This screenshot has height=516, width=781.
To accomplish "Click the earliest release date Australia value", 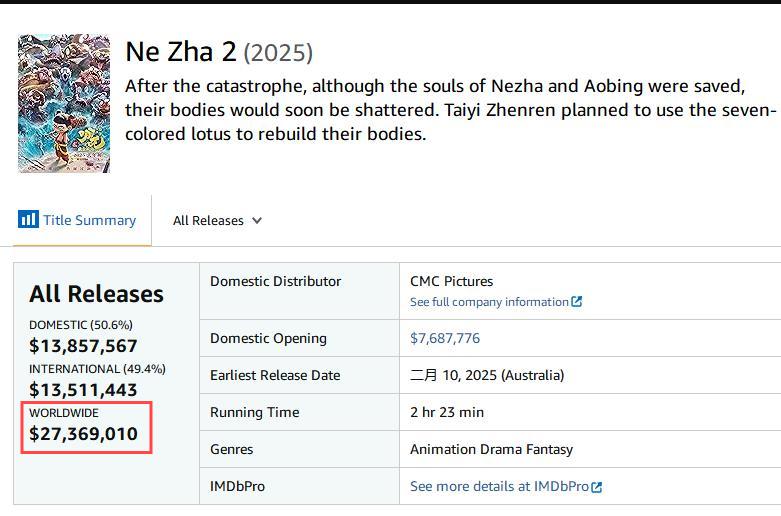I will [x=487, y=375].
